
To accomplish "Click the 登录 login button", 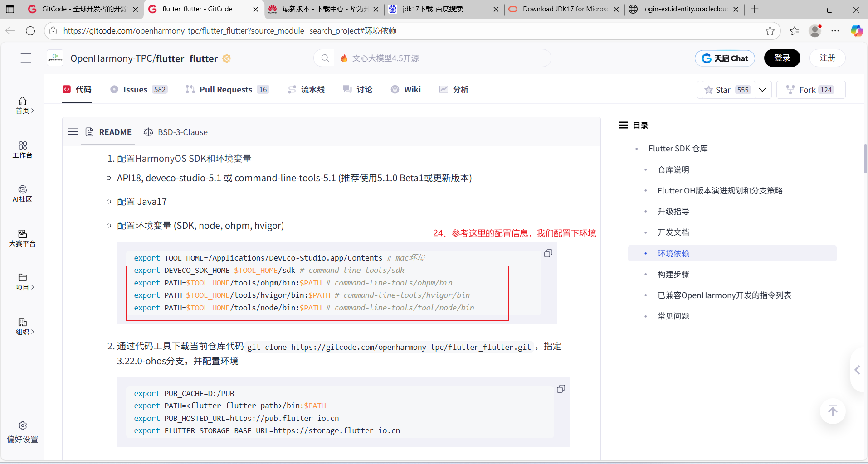I will [782, 58].
